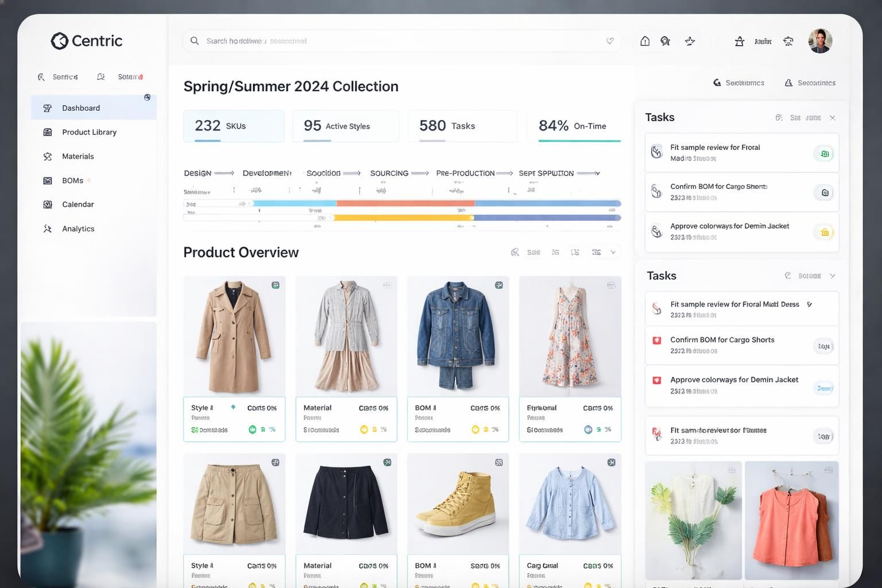Click the filter icon in Product Overview toolbar

click(515, 252)
